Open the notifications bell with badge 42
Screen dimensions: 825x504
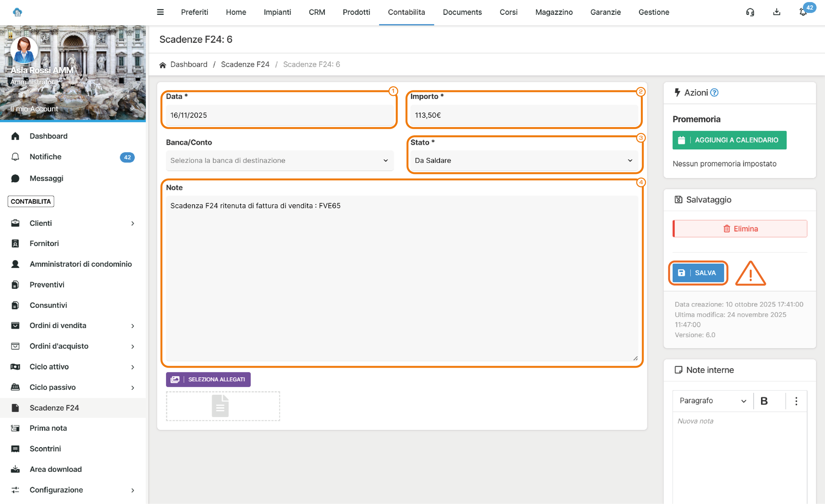pos(803,12)
